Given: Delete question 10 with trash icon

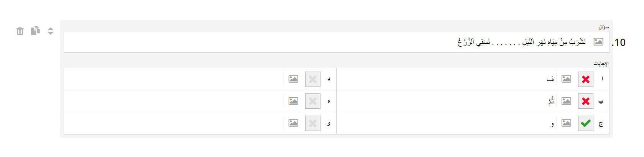Looking at the screenshot, I should click(20, 31).
